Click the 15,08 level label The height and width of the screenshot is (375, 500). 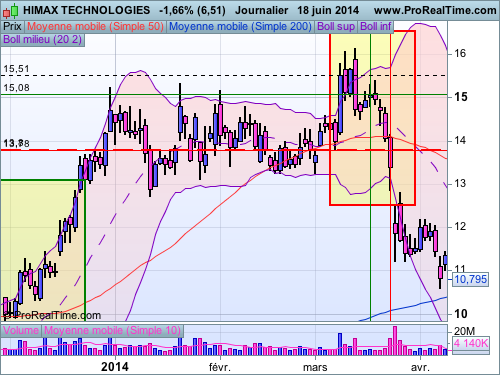tap(16, 88)
